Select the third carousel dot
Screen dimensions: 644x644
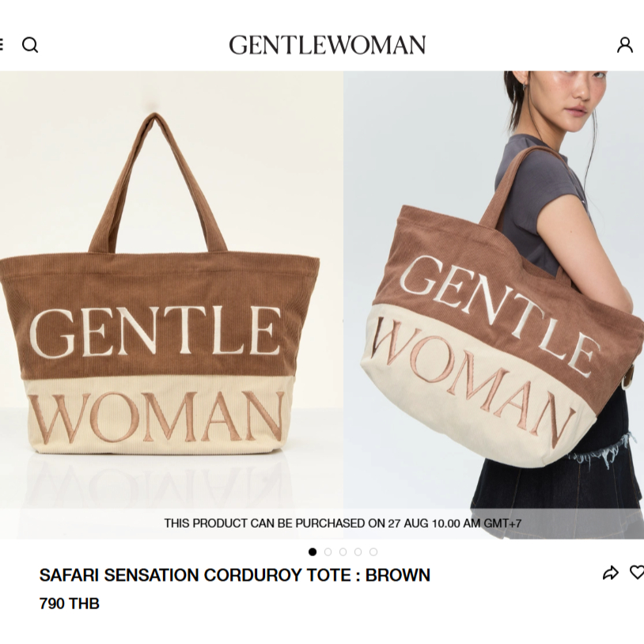point(343,551)
